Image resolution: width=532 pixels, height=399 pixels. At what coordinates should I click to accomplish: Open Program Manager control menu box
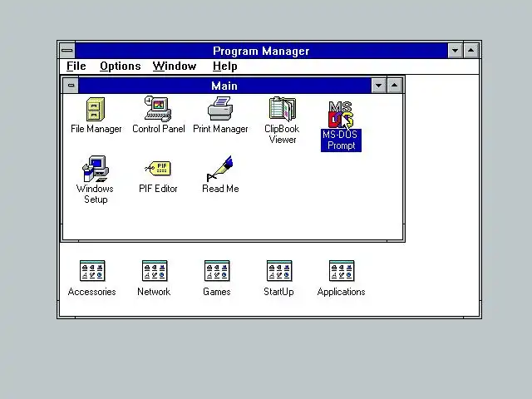(x=67, y=51)
